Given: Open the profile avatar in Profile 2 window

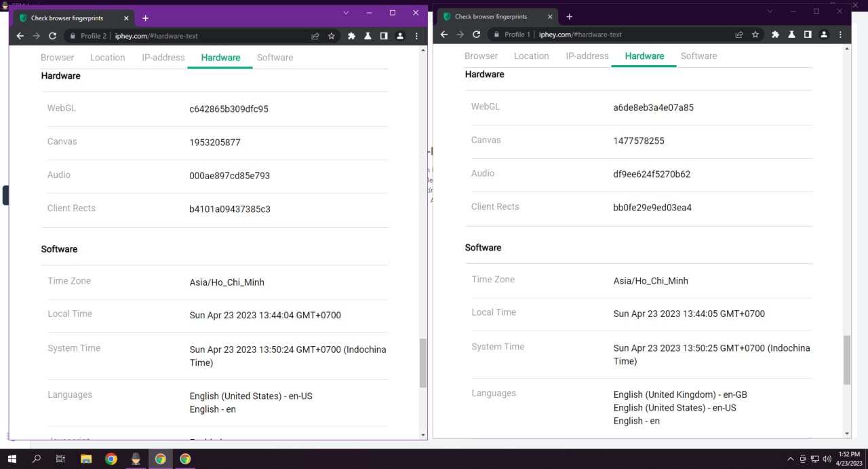Looking at the screenshot, I should pyautogui.click(x=400, y=36).
